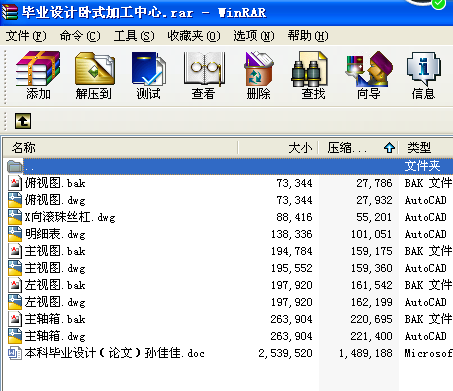
Task: Click the icon of 主轴箱.bak
Action: click(x=15, y=319)
